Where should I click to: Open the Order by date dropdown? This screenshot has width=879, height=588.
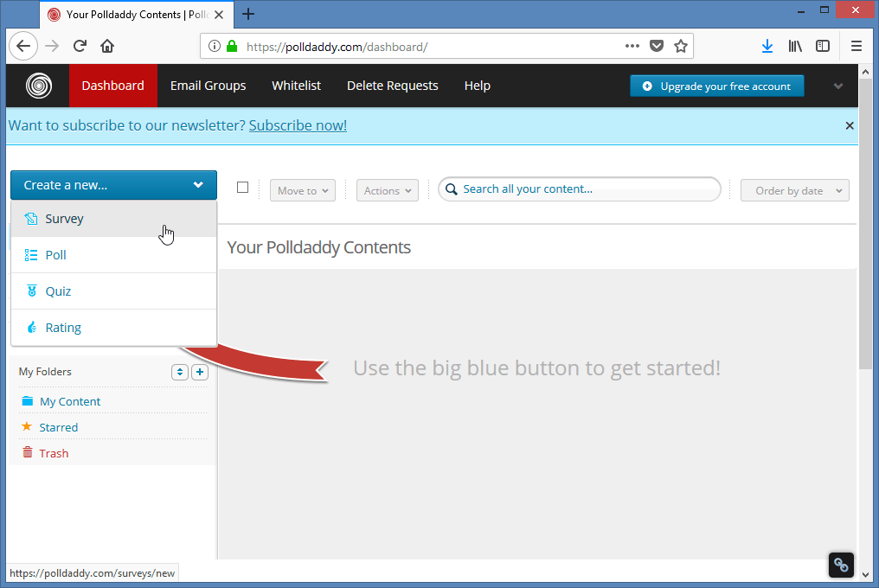click(x=794, y=190)
